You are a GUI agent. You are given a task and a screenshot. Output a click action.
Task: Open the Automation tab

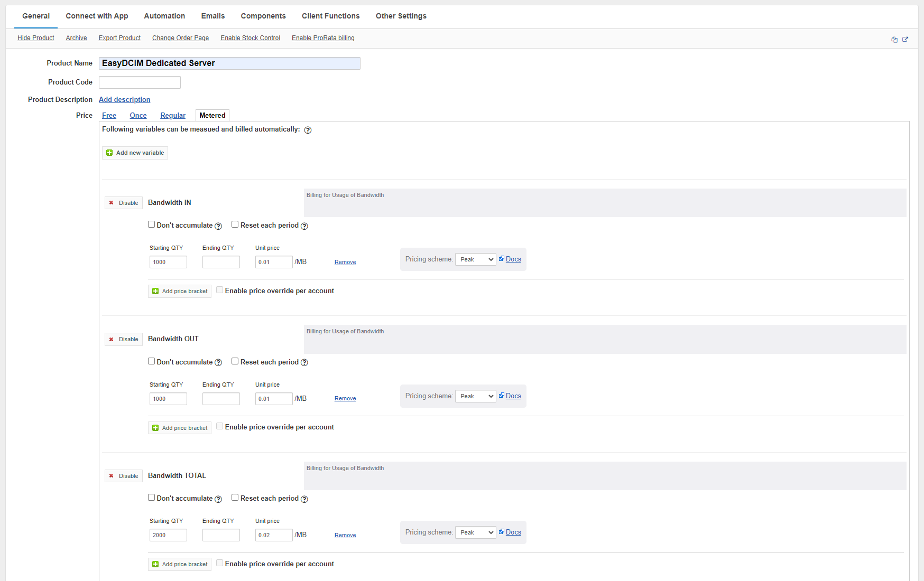coord(164,16)
